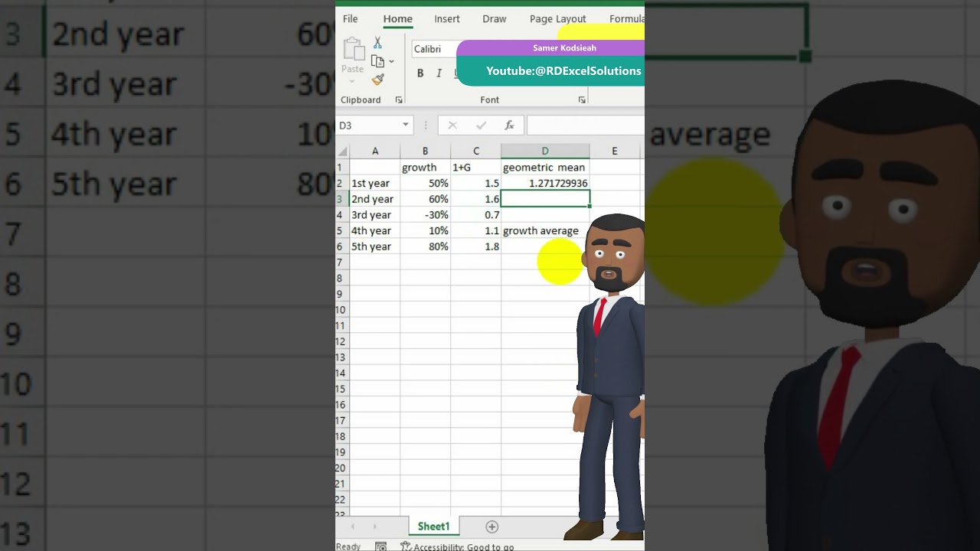Screen dimensions: 980x551
Task: Click the cell with value 1.6
Action: [476, 199]
